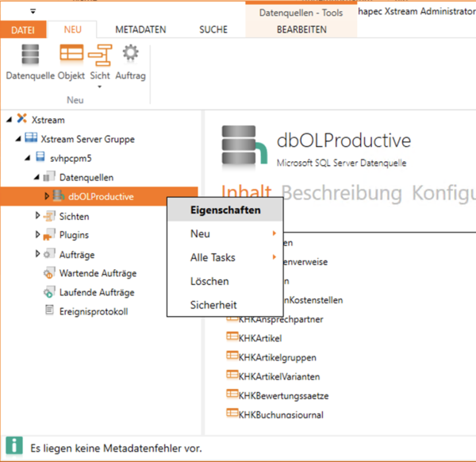476x462 pixels.
Task: Open Ereignisprotokoll in the tree
Action: point(94,312)
